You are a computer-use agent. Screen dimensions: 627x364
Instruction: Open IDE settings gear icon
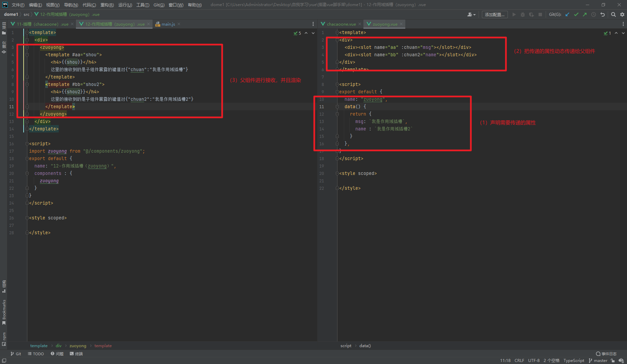622,14
